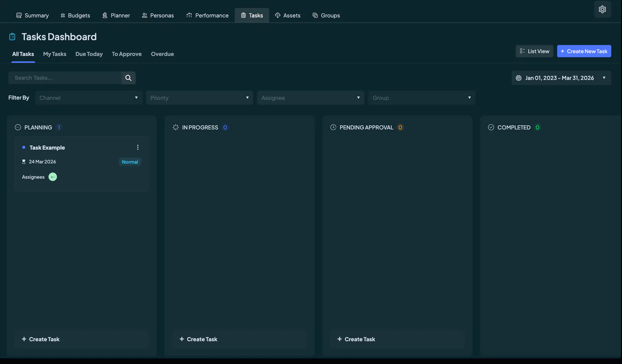Click the Pending Approval clock icon
The height and width of the screenshot is (364, 622).
(333, 127)
